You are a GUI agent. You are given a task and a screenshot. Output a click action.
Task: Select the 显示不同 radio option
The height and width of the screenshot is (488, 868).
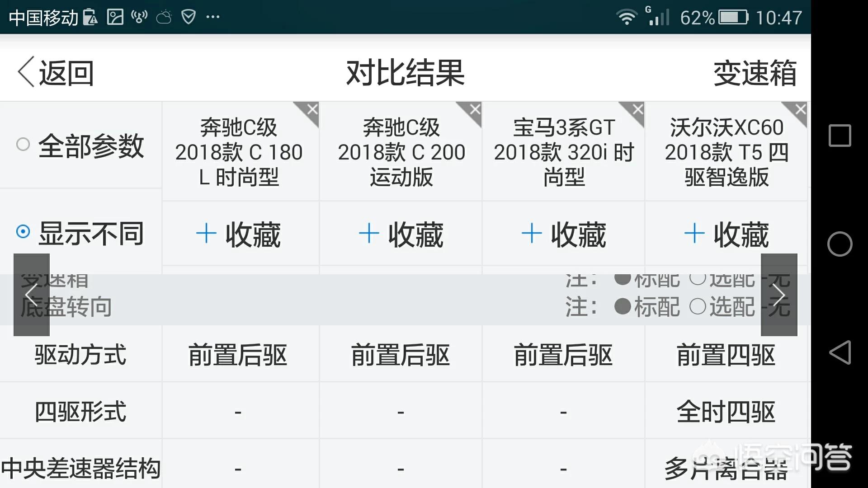pyautogui.click(x=23, y=232)
